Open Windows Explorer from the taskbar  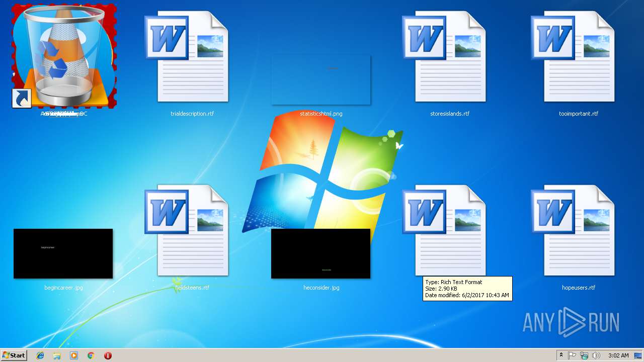pos(57,355)
